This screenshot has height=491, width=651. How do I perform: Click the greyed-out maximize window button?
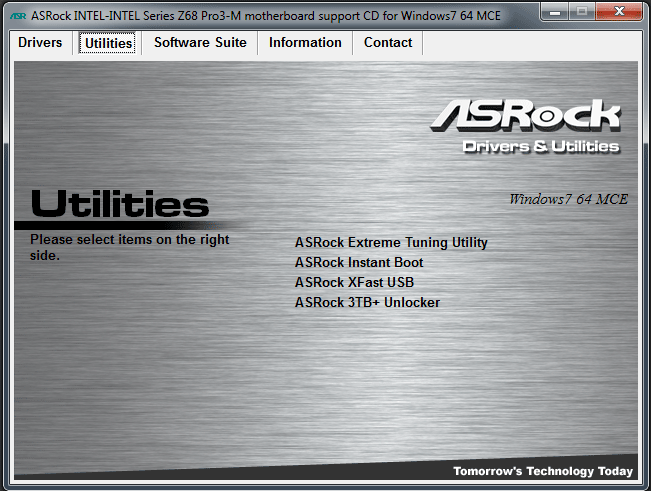[582, 11]
